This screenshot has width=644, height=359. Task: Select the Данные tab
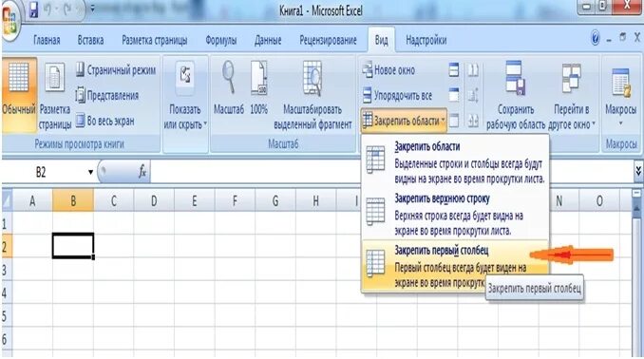[268, 40]
